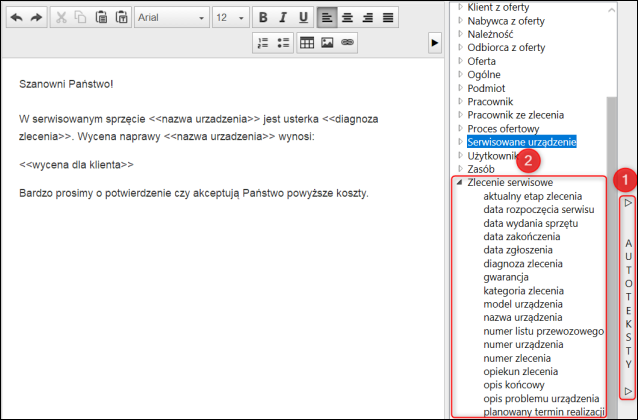
Task: Click the <<wycena dla klienta>> placeholder
Action: [76, 164]
